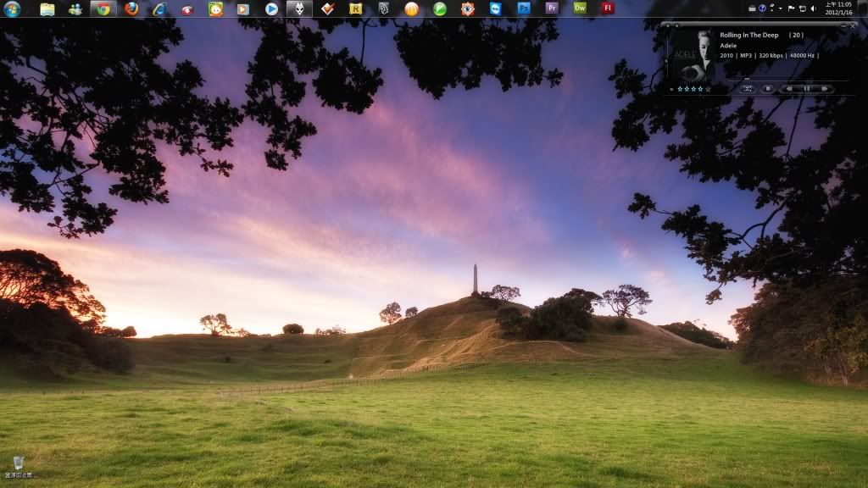Open Adobe Dreamweaver from the taskbar

coord(580,8)
